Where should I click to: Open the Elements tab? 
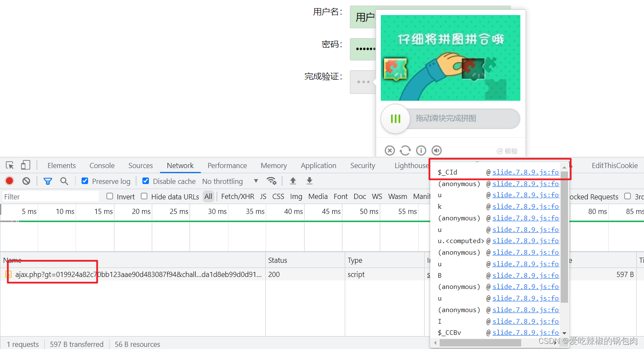[x=61, y=165]
